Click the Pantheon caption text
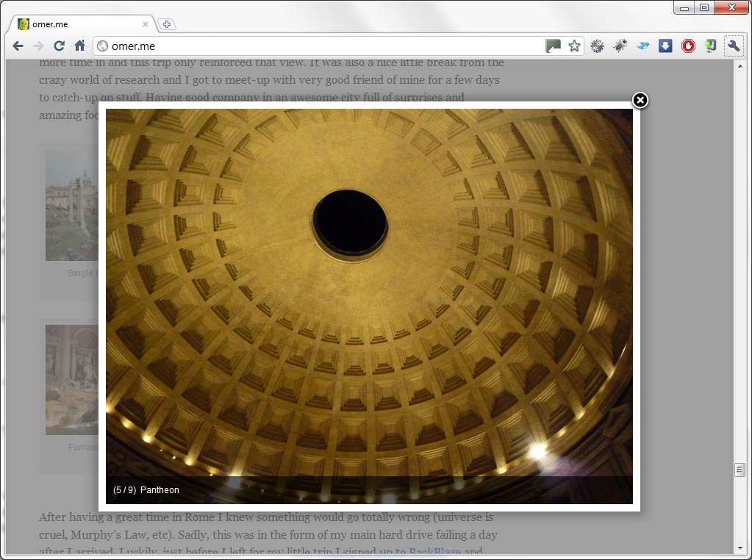 coord(160,490)
